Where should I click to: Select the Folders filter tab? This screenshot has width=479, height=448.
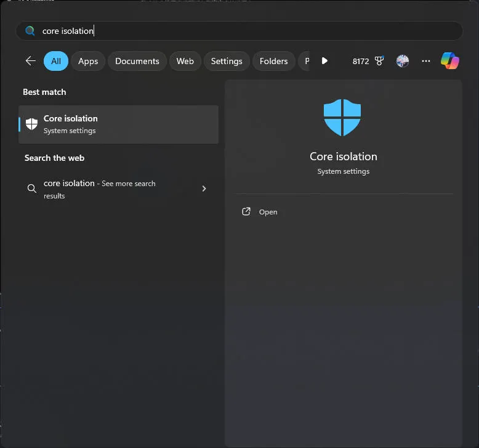tap(273, 61)
